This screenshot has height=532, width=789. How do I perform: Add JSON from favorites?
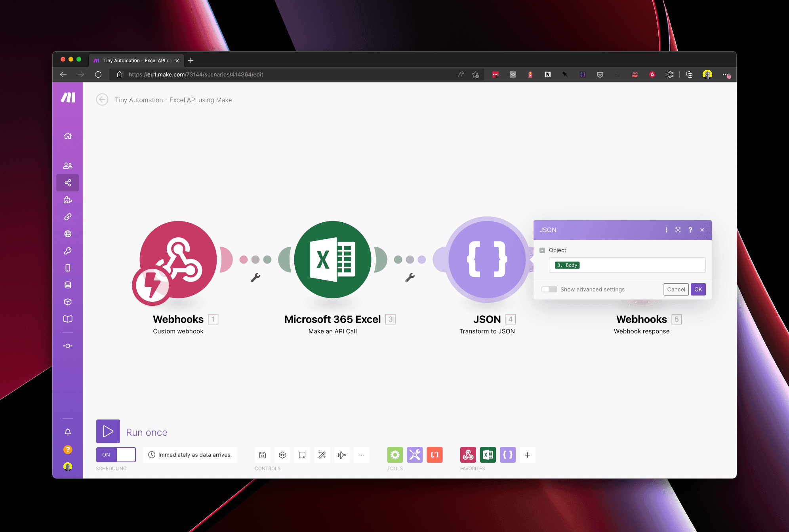click(508, 455)
